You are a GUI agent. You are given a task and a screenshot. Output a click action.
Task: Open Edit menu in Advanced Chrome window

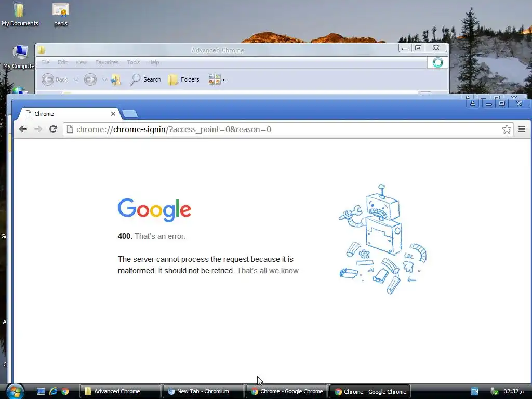tap(62, 62)
